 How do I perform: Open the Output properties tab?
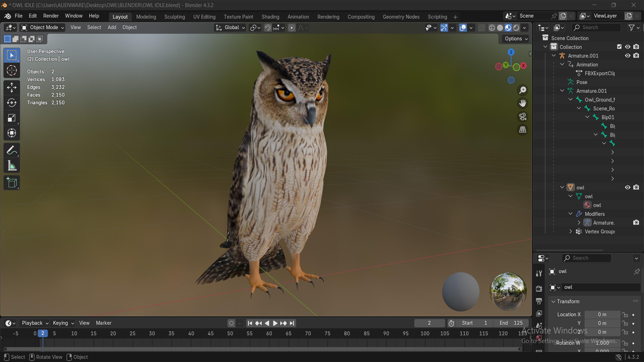(539, 301)
